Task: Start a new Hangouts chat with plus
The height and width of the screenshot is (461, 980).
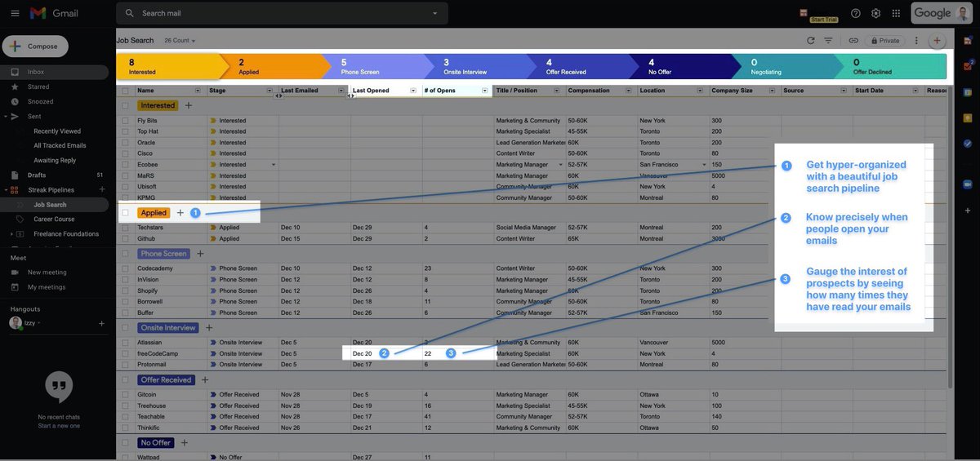Action: coord(102,323)
